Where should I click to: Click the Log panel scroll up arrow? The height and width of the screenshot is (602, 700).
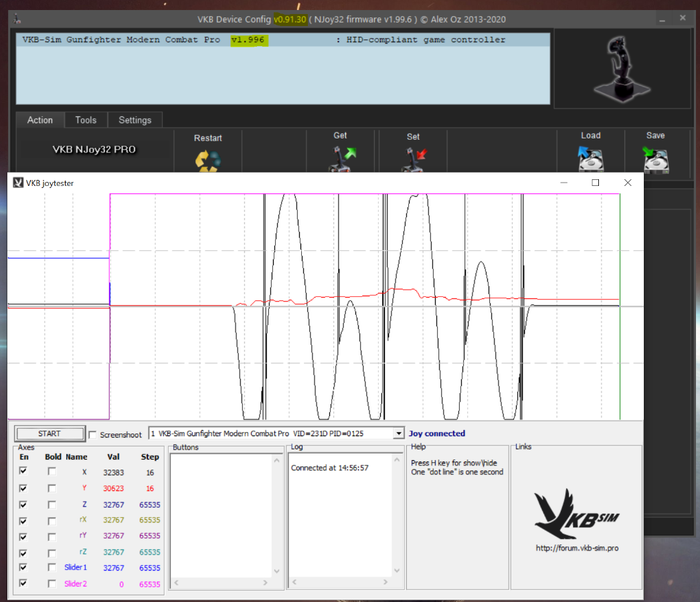[x=397, y=460]
